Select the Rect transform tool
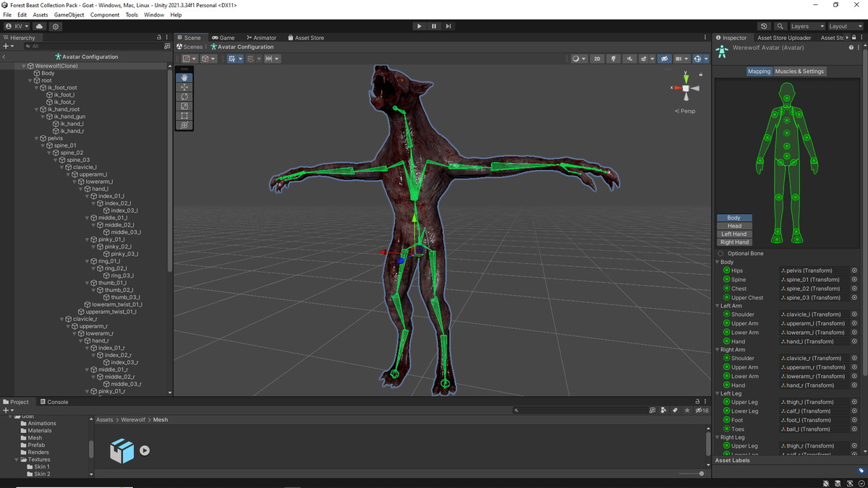The width and height of the screenshot is (868, 488). [184, 116]
